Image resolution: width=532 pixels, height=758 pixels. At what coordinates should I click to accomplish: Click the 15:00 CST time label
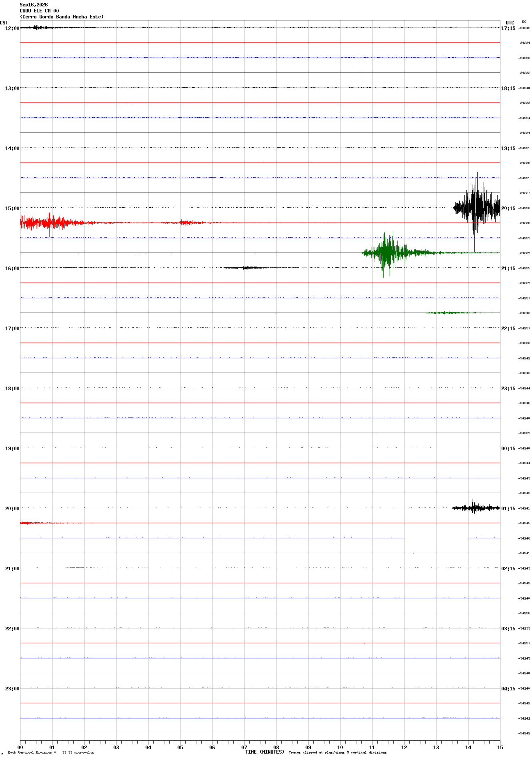12,209
